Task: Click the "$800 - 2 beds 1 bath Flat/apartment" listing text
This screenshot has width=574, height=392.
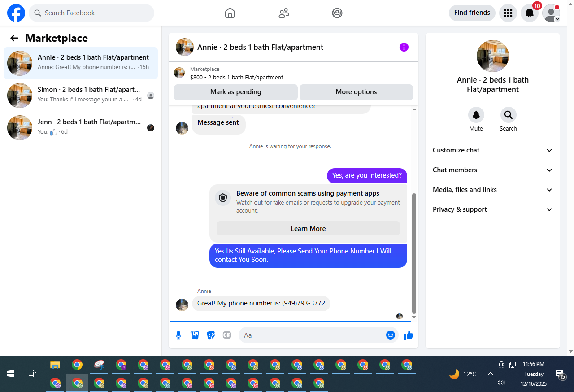Action: [x=237, y=78]
